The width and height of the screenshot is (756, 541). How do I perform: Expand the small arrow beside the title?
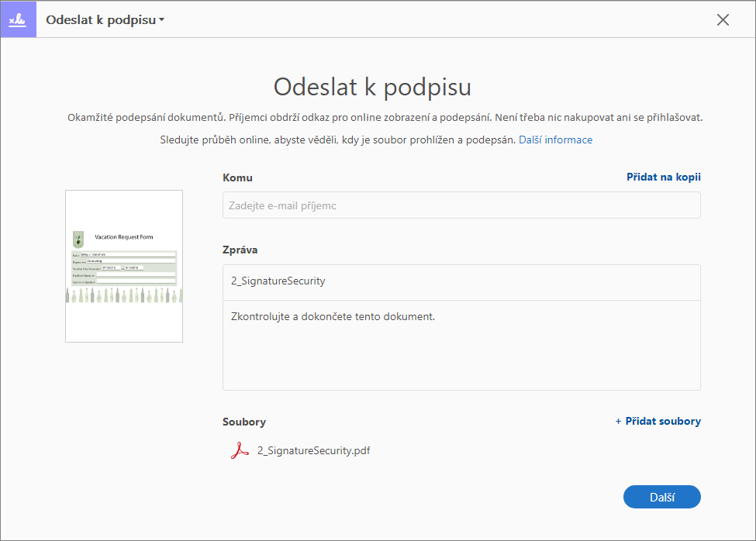[x=162, y=20]
